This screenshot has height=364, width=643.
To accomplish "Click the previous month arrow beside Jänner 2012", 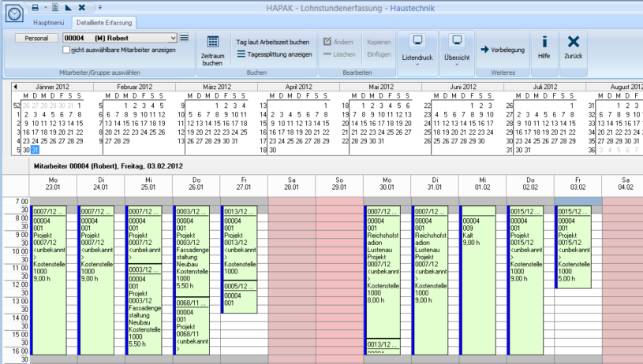I will [x=15, y=87].
